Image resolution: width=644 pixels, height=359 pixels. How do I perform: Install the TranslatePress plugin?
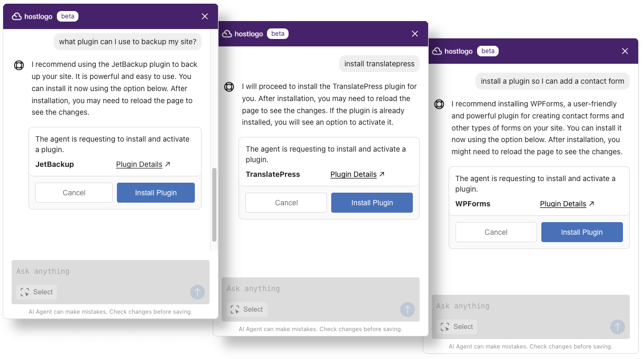[372, 203]
